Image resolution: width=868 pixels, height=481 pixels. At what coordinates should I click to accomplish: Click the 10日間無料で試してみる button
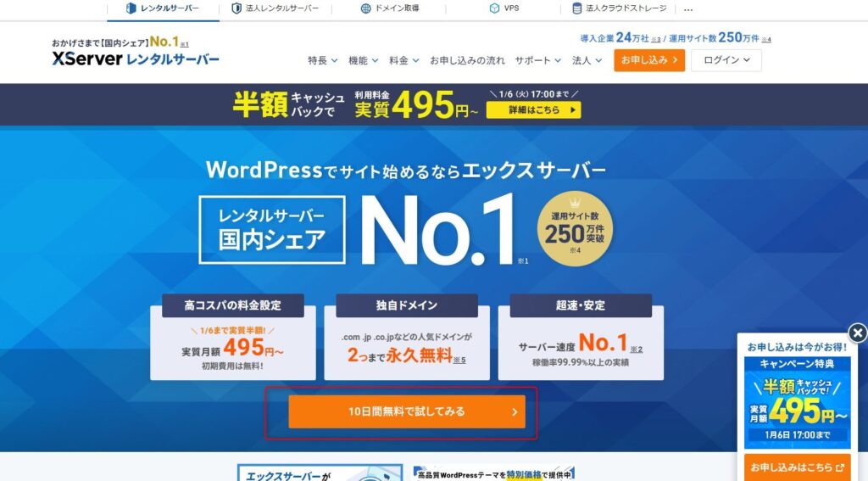click(x=406, y=412)
